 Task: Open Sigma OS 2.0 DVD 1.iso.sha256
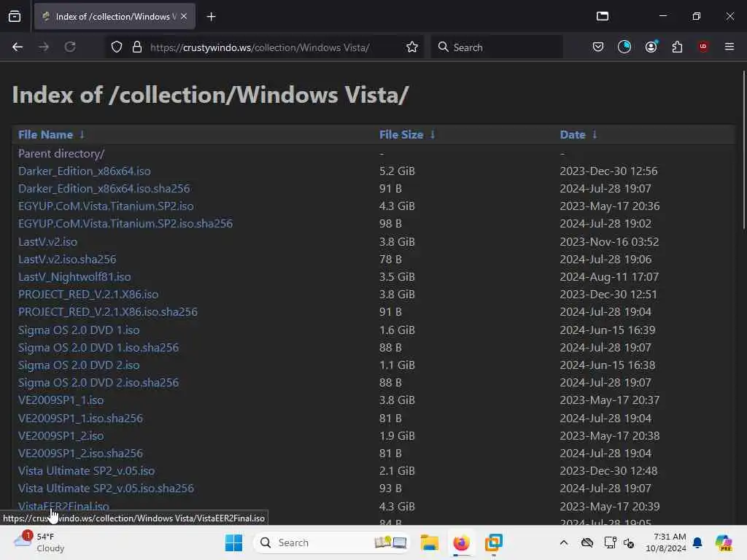point(98,348)
